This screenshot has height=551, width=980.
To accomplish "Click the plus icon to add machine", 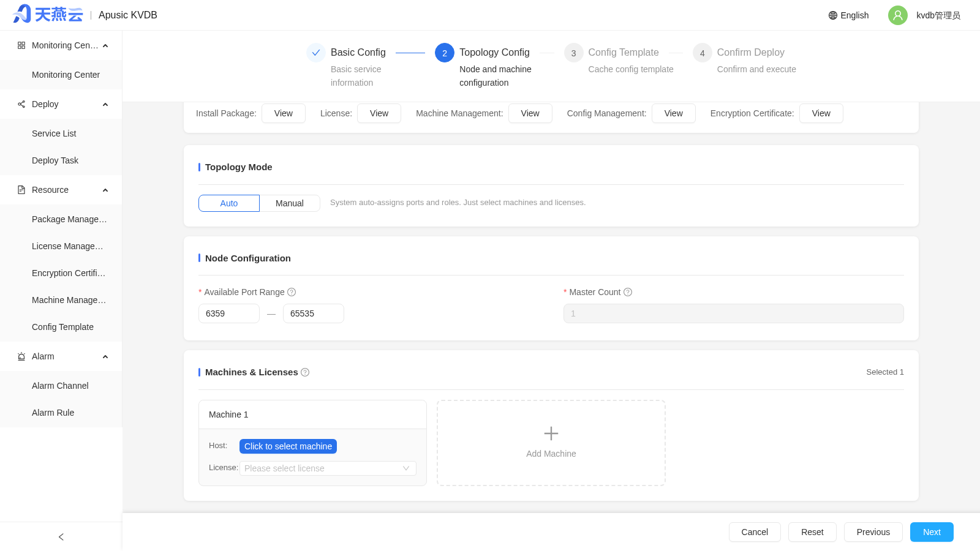I will (551, 433).
